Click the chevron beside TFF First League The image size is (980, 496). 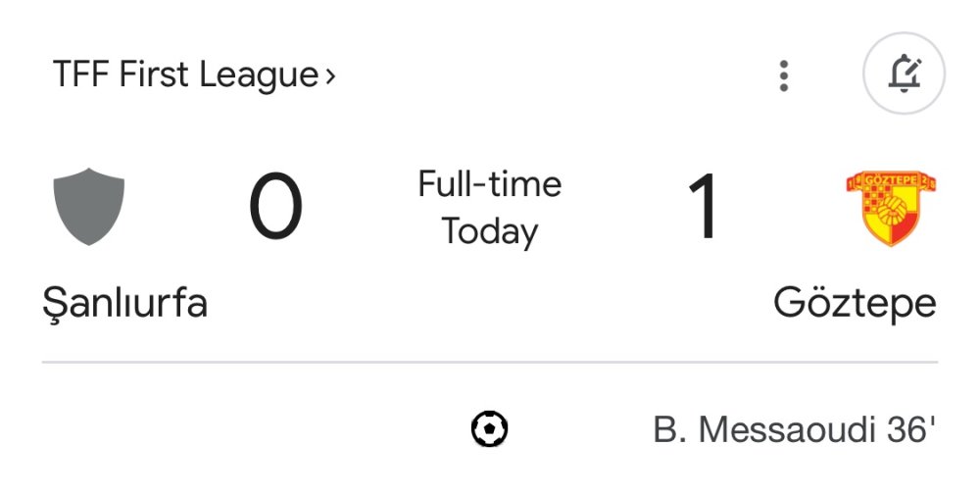[x=330, y=75]
